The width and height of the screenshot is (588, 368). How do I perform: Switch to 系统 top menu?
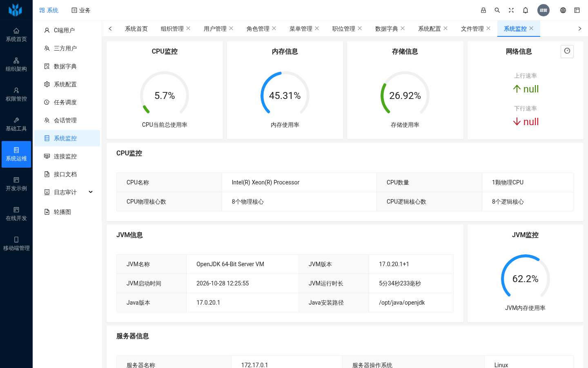[x=49, y=10]
